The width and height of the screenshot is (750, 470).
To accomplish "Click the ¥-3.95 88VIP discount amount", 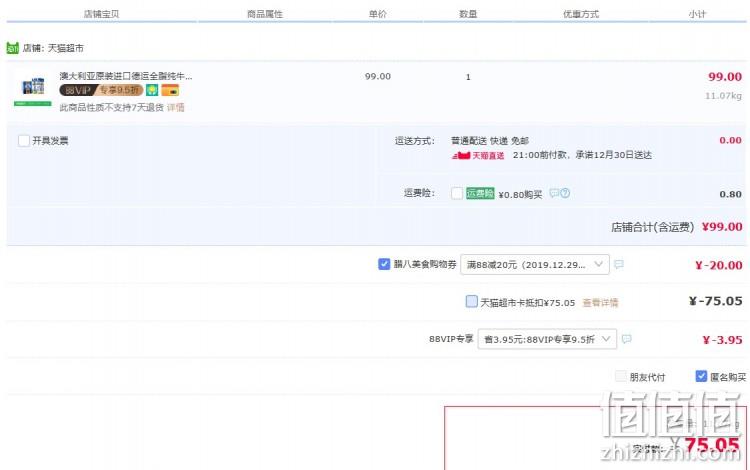I will click(x=722, y=340).
